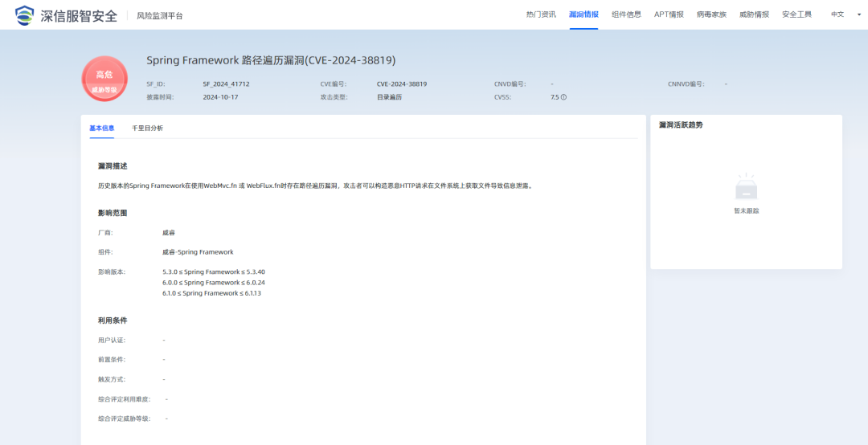
Task: Click the 漏洞活跃趋势 panel title
Action: coord(681,125)
